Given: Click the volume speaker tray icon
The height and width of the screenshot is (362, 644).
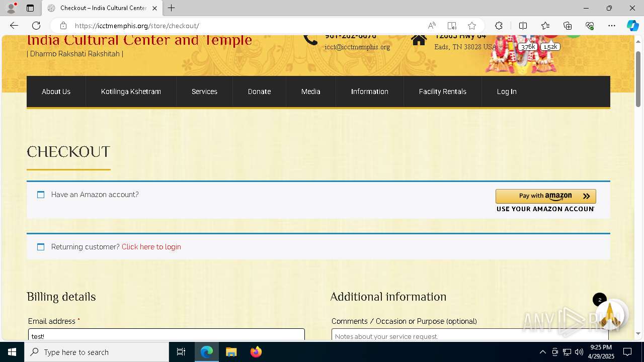Looking at the screenshot, I should pyautogui.click(x=579, y=352).
